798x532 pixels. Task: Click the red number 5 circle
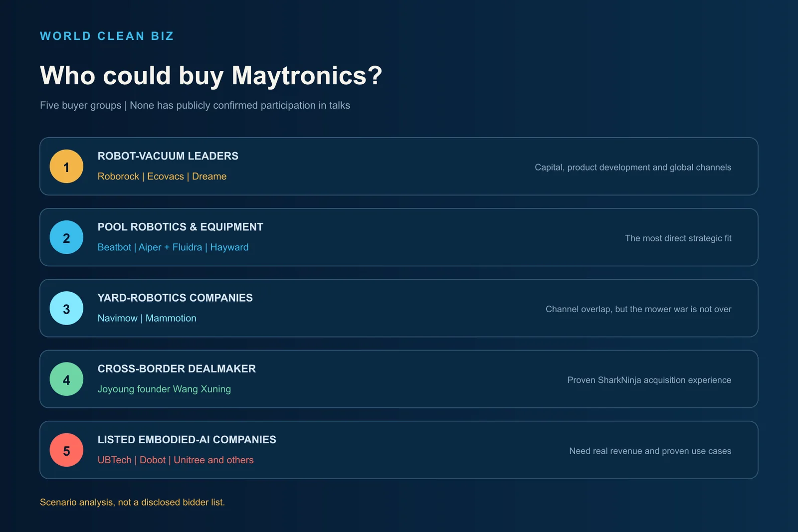66,450
